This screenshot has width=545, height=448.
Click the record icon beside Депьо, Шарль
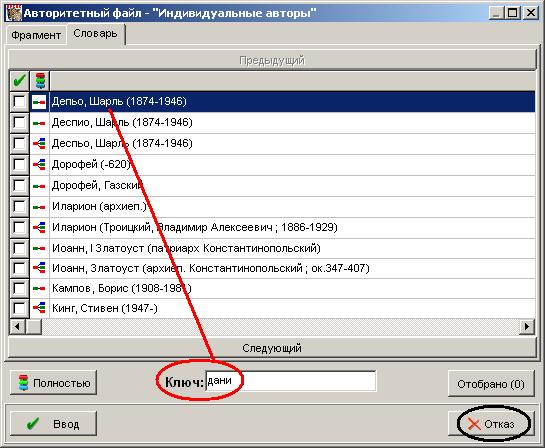point(39,102)
